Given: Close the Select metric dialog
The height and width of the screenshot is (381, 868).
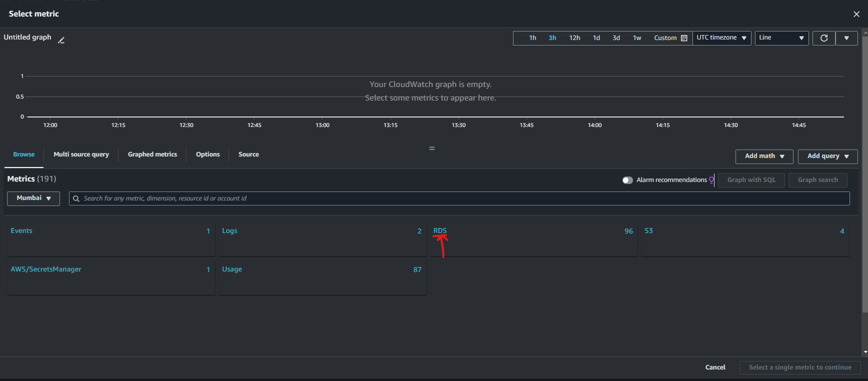Looking at the screenshot, I should click(856, 14).
